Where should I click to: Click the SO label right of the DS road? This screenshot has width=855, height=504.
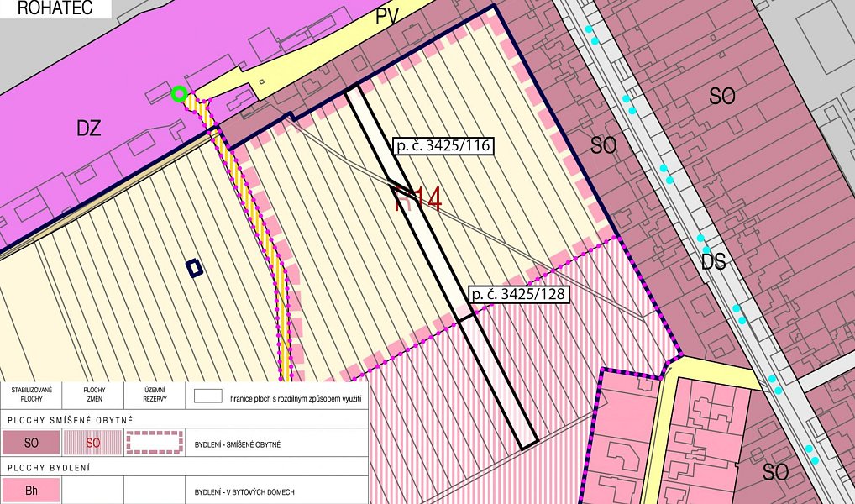(722, 97)
